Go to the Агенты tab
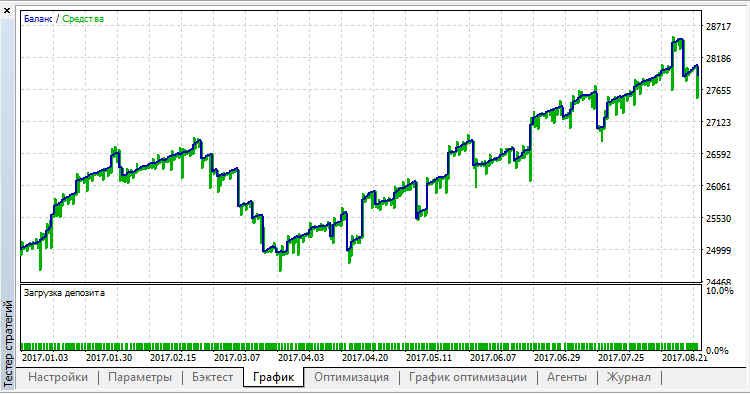 pos(567,377)
